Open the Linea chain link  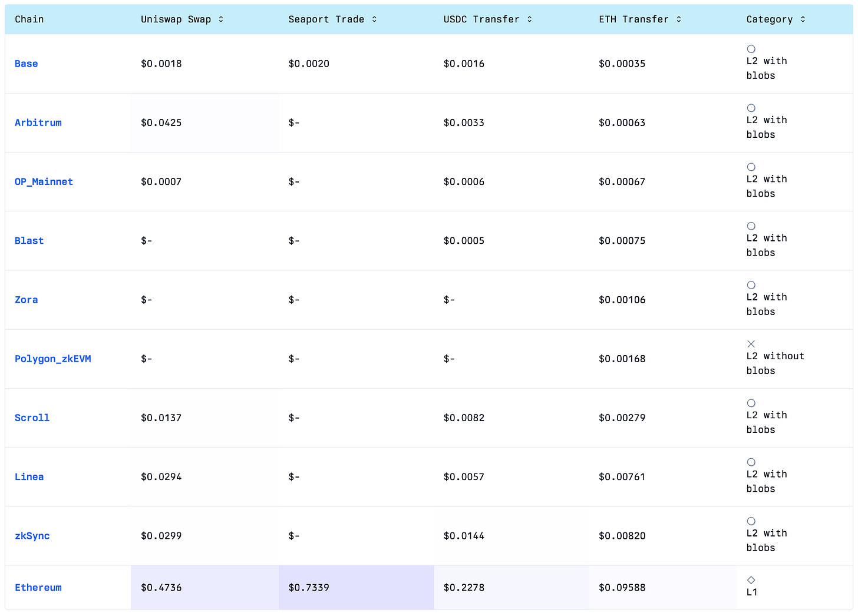(29, 477)
